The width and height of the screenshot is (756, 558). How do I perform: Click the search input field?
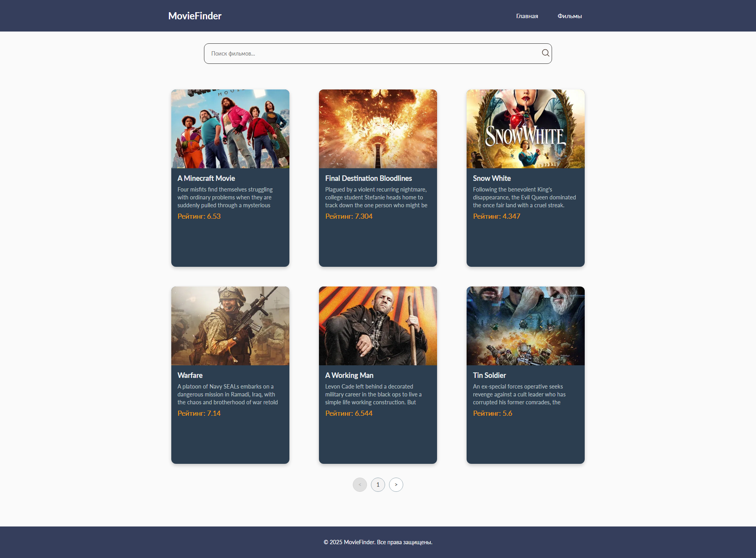[354, 53]
